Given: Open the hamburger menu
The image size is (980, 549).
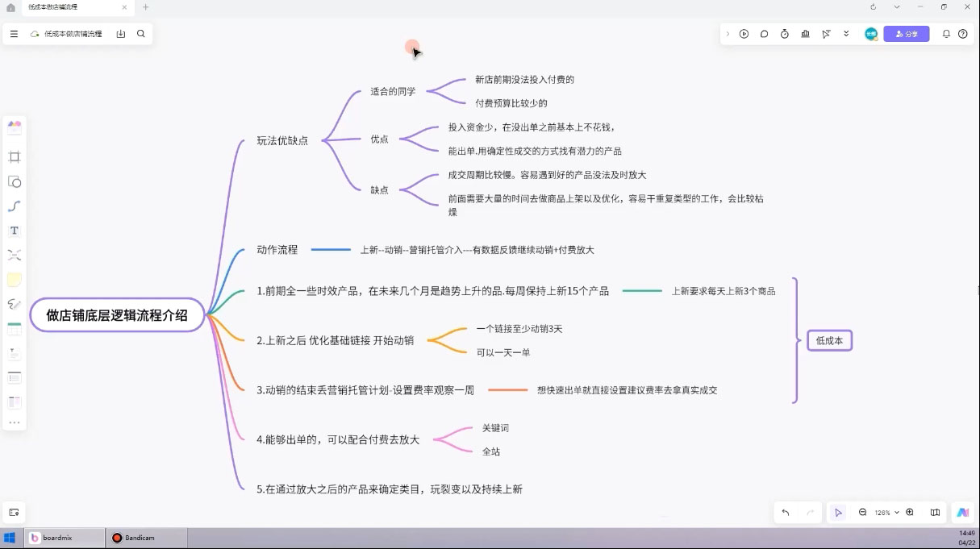Looking at the screenshot, I should click(x=14, y=34).
